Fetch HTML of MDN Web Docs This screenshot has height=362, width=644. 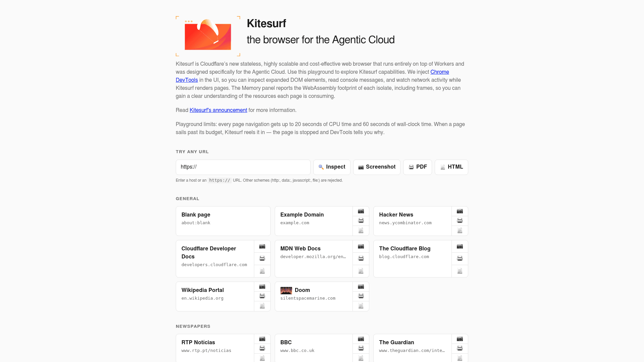(361, 271)
